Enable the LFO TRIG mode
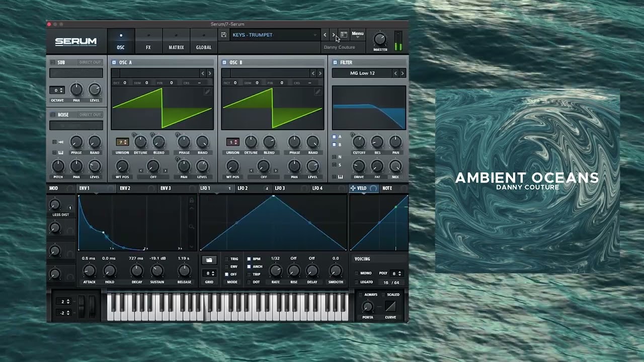This screenshot has width=644, height=362. (x=226, y=259)
